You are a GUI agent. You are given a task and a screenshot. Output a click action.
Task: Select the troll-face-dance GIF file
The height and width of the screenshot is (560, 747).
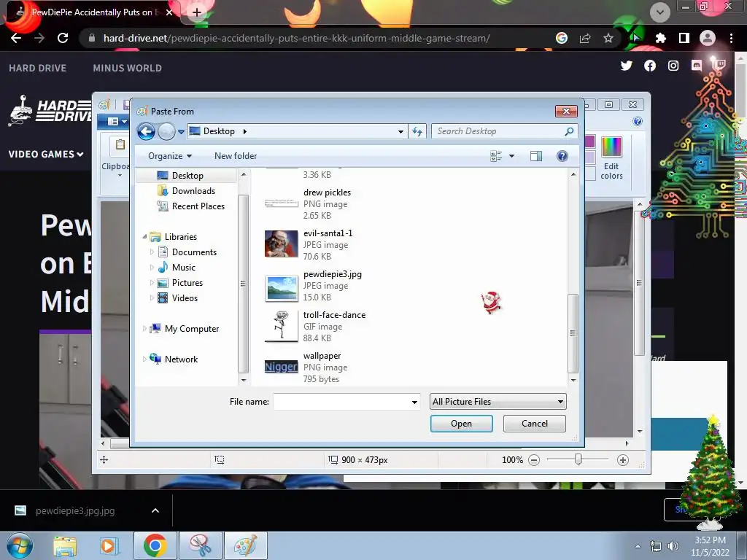315,326
